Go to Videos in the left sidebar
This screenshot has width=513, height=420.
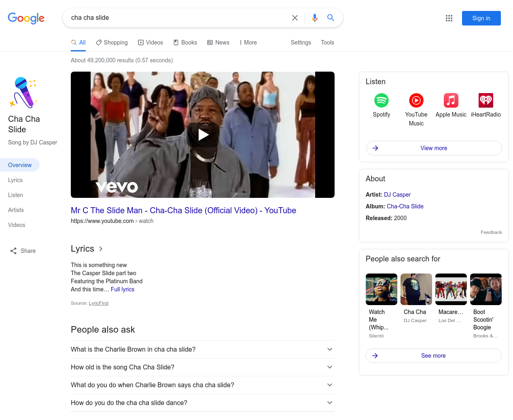17,225
